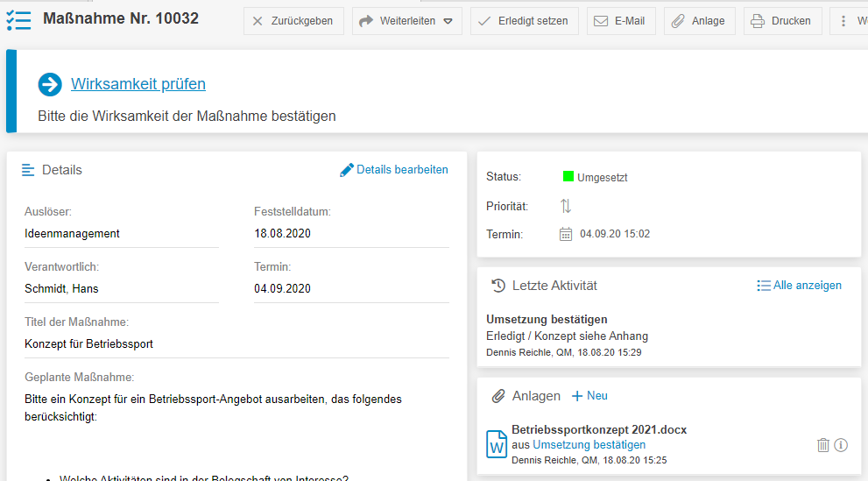Click text Dennis Reichle, QM, 18.08.20 15:29
Screen dimensions: 868x481
click(x=563, y=352)
